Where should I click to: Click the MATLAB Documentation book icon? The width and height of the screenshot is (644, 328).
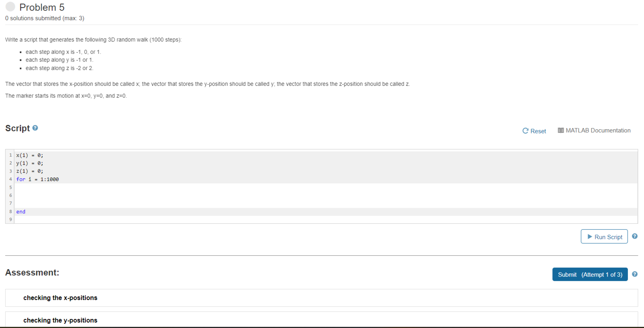pyautogui.click(x=561, y=130)
